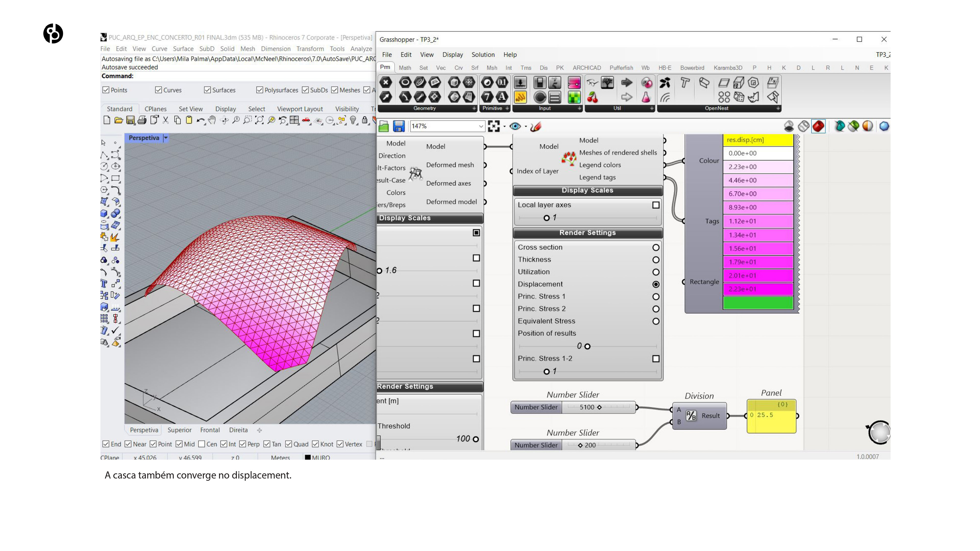Click the Rhino print icon
The image size is (980, 551).
[142, 121]
